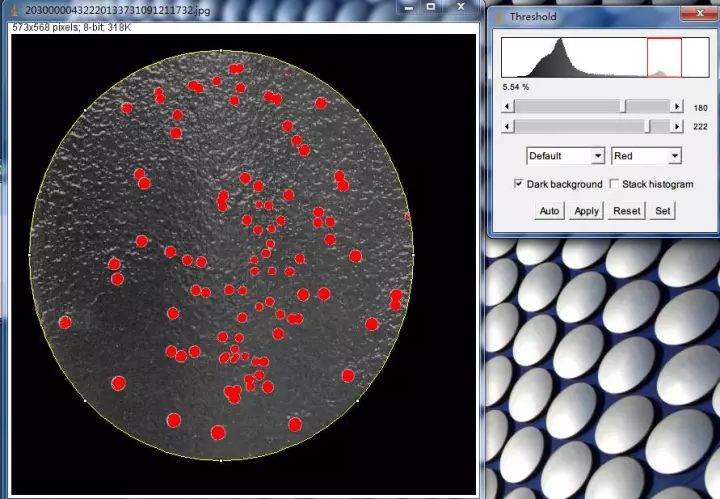Close the Threshold window

click(x=700, y=13)
